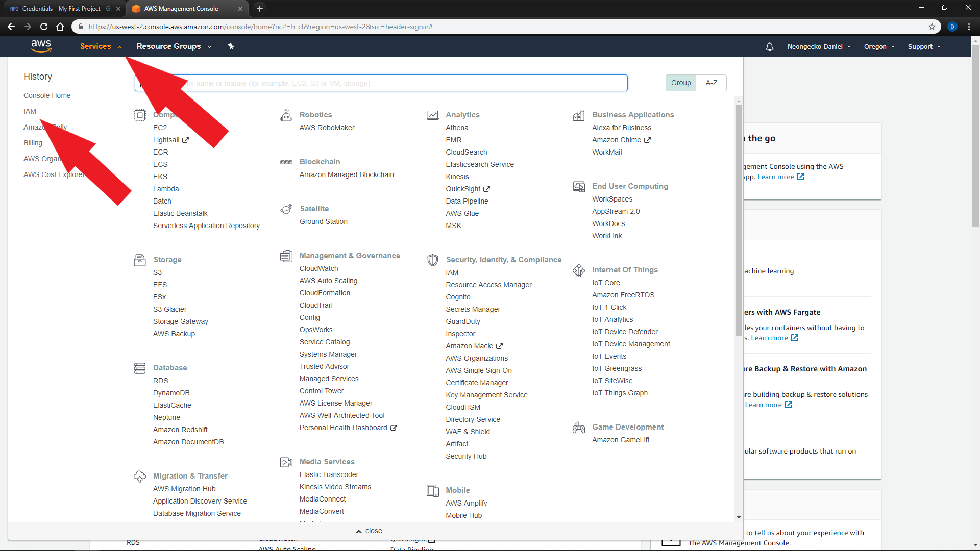Click the Mobile category icon
This screenshot has width=980, height=551.
point(432,491)
